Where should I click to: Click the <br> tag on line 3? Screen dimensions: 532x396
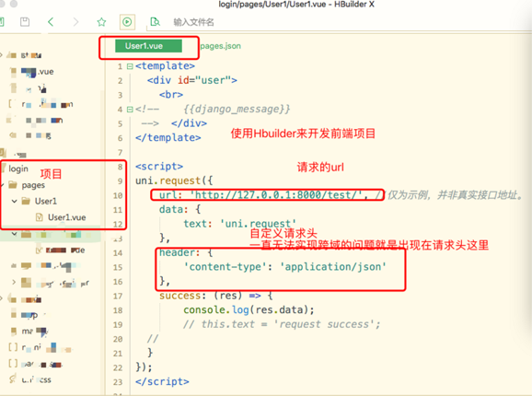click(171, 95)
